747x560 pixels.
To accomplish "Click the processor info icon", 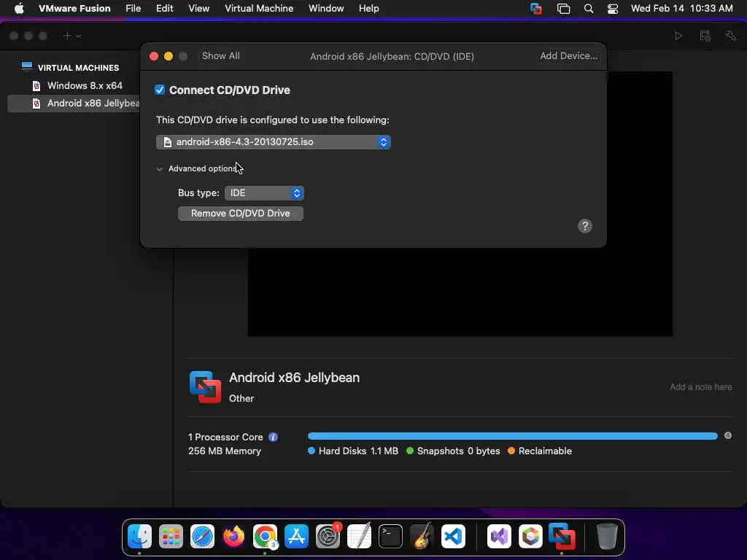I will click(273, 437).
